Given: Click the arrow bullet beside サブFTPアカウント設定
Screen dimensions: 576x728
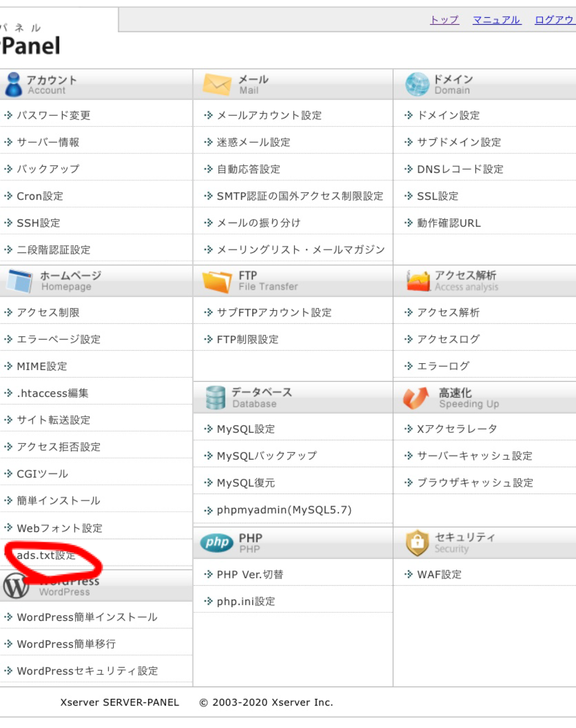Looking at the screenshot, I should pyautogui.click(x=208, y=312).
